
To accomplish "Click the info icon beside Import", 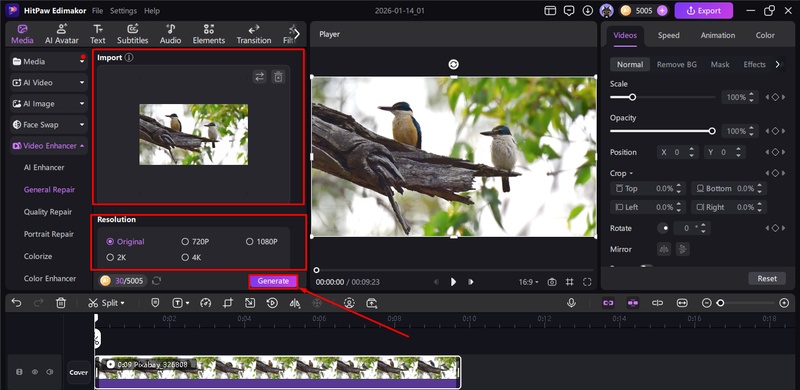I will (x=129, y=58).
